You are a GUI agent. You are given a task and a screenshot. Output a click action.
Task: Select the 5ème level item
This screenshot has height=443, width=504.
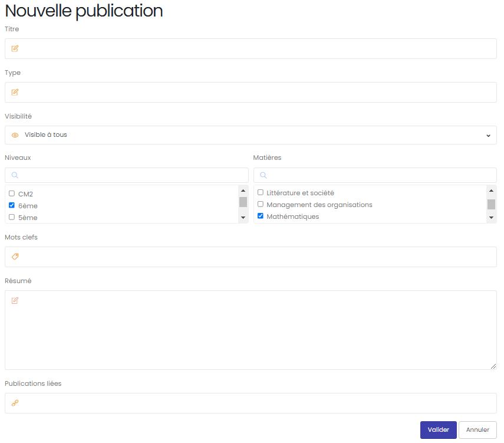click(x=28, y=218)
